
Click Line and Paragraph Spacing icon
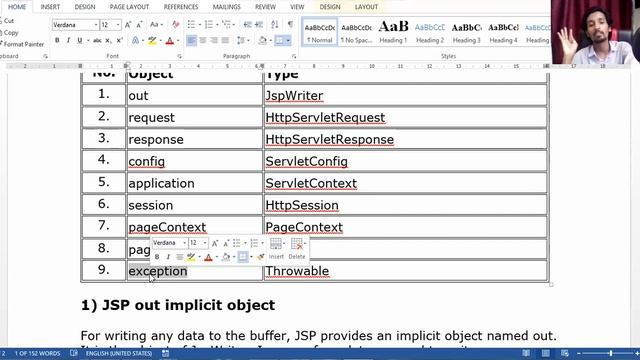(x=241, y=40)
